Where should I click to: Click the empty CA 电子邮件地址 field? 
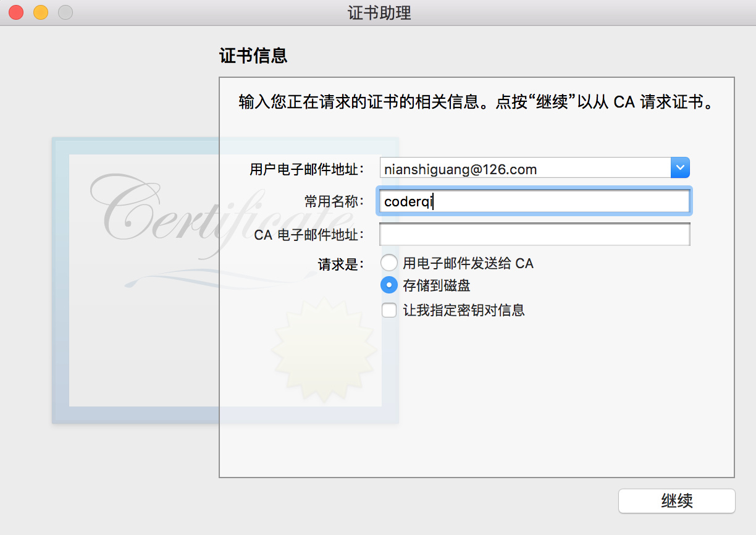tap(534, 235)
